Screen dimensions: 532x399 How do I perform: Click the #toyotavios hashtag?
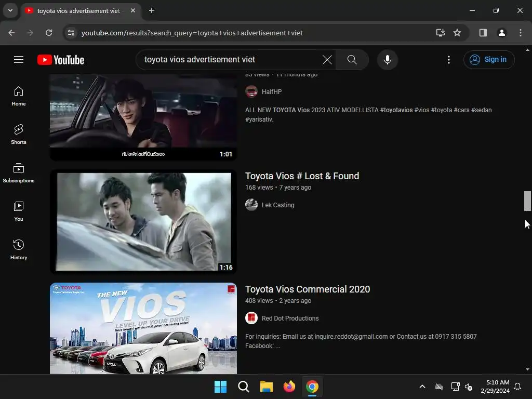(x=396, y=110)
